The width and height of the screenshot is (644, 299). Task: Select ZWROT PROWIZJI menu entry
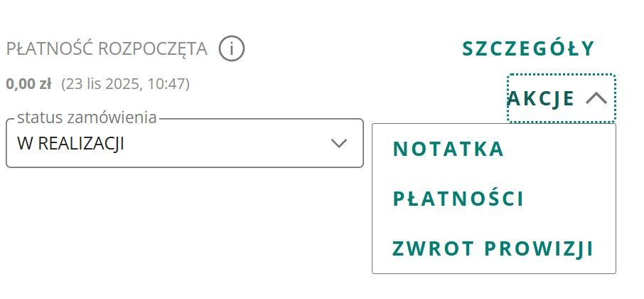(493, 249)
